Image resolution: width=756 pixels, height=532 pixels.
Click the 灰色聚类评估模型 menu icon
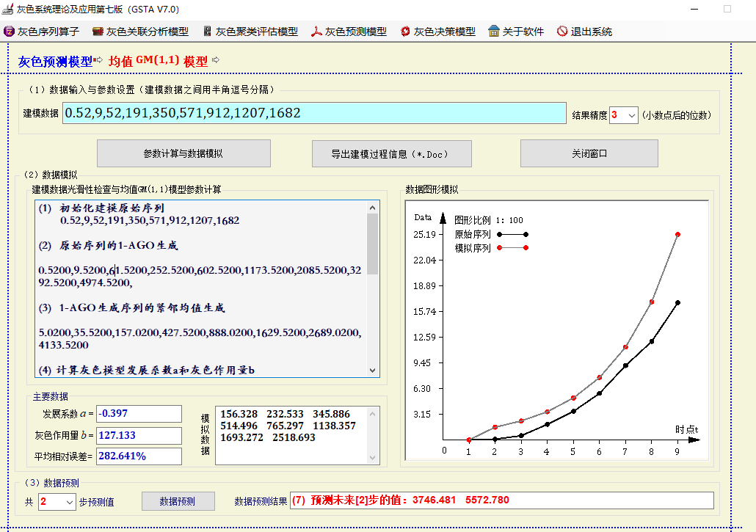point(207,32)
